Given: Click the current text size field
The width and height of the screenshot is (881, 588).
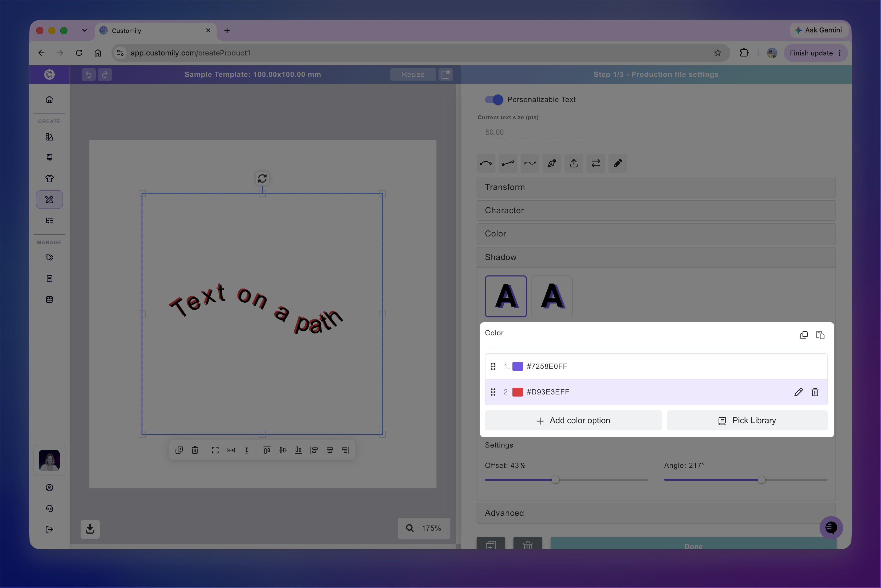Looking at the screenshot, I should point(536,132).
